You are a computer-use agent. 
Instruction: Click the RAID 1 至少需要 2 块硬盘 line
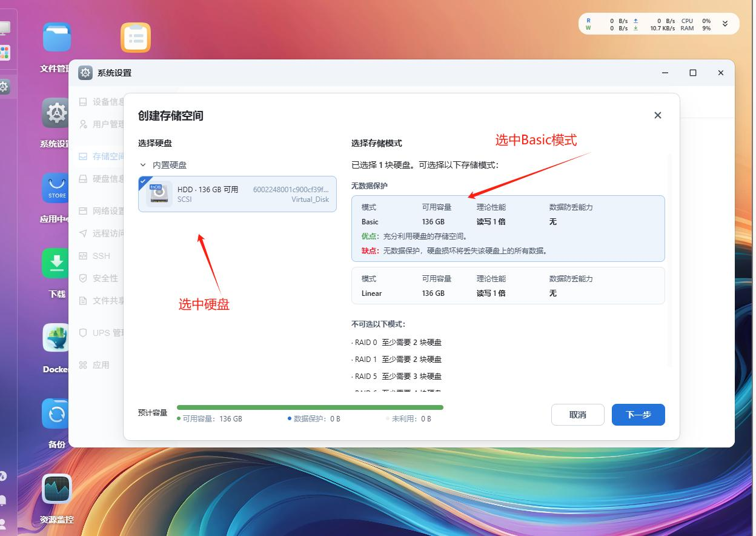(x=397, y=360)
